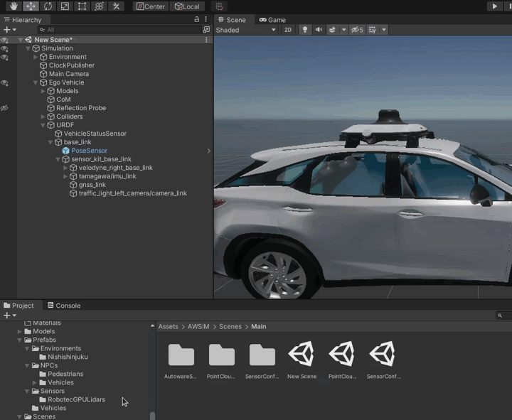Viewport: 512px width, 420px height.
Task: Switch to the Game tab
Action: (272, 20)
